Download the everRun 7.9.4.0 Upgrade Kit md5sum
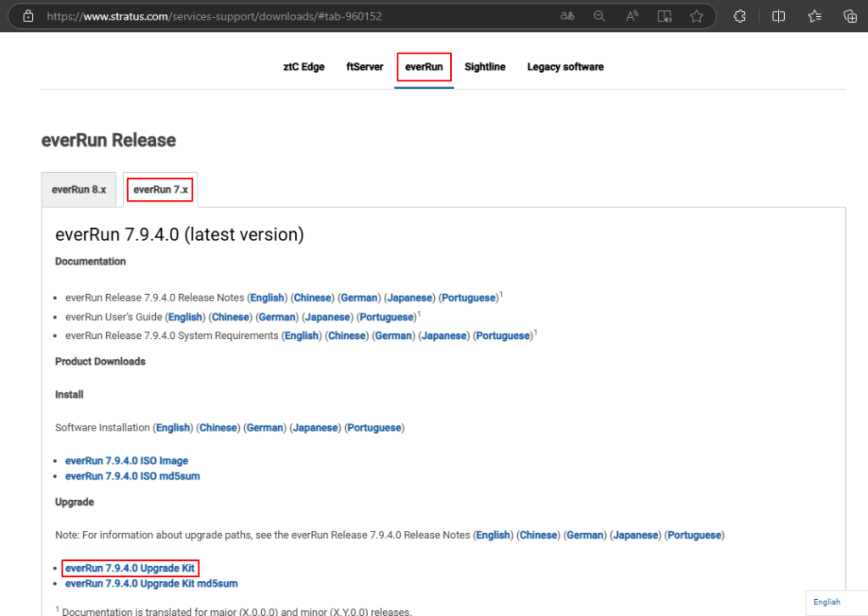This screenshot has width=868, height=616. pos(152,583)
